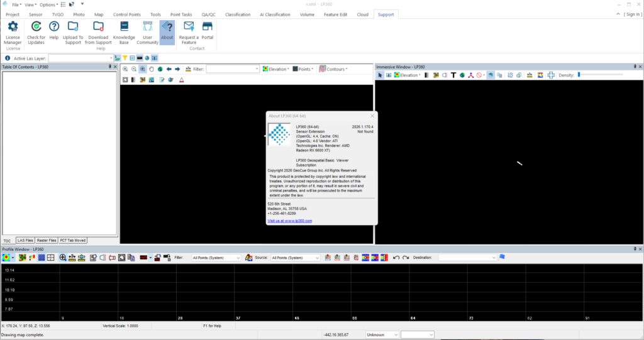
Task: Switch to Feature Edit ribbon tab
Action: pos(336,14)
